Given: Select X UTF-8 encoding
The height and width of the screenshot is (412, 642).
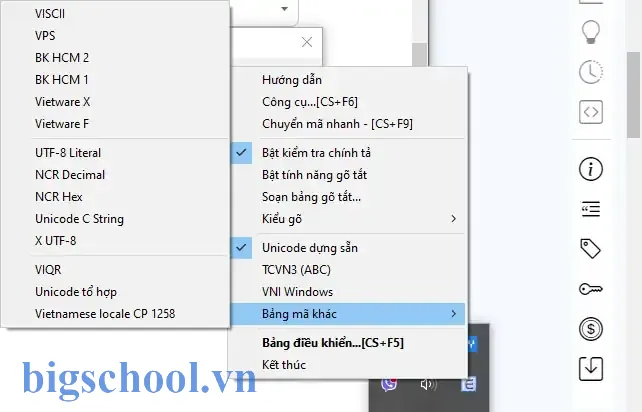Looking at the screenshot, I should pyautogui.click(x=115, y=241).
